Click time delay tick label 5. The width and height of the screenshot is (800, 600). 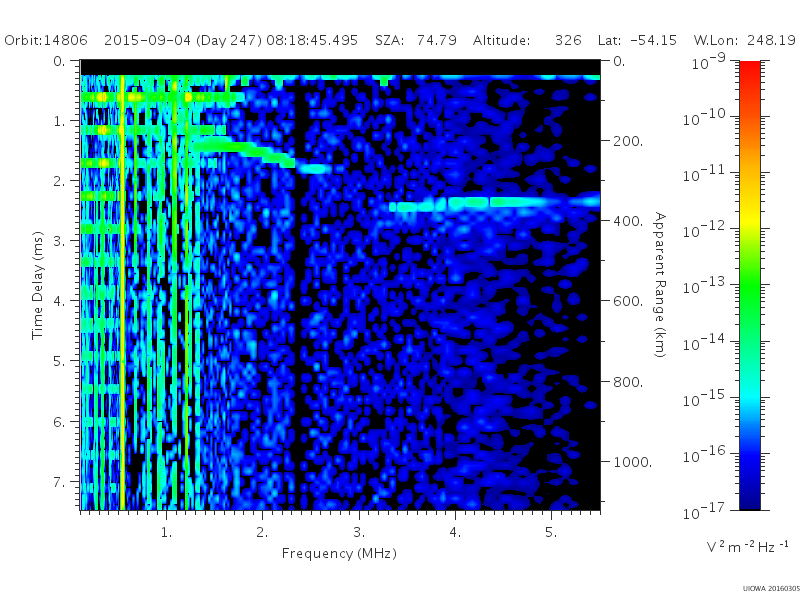point(60,361)
